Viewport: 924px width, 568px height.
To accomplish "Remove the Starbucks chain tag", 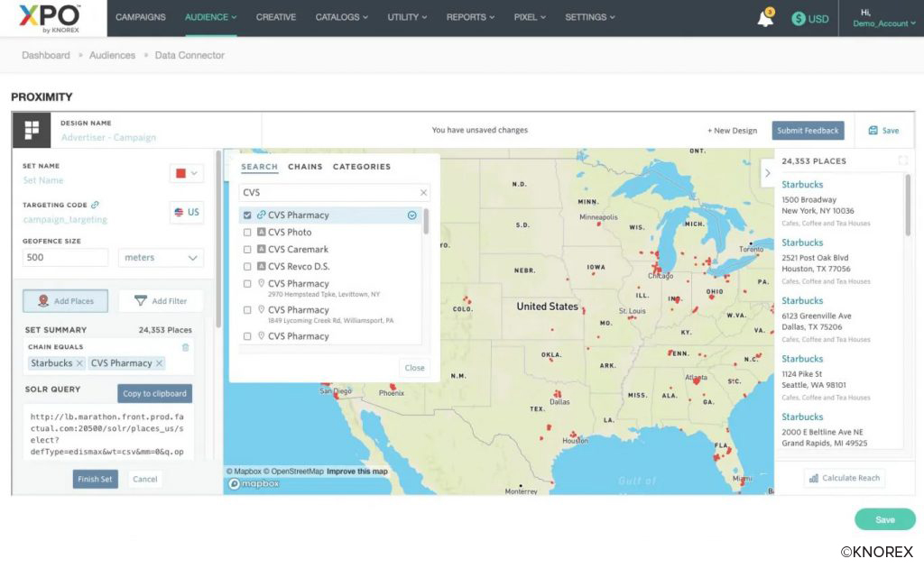I will tap(79, 363).
